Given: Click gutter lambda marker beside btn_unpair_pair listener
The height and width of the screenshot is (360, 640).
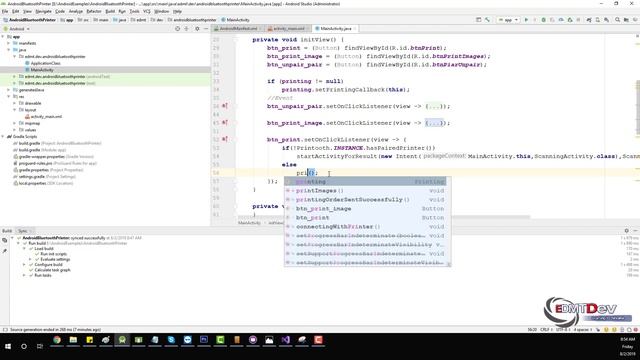Looking at the screenshot, I should (x=224, y=106).
